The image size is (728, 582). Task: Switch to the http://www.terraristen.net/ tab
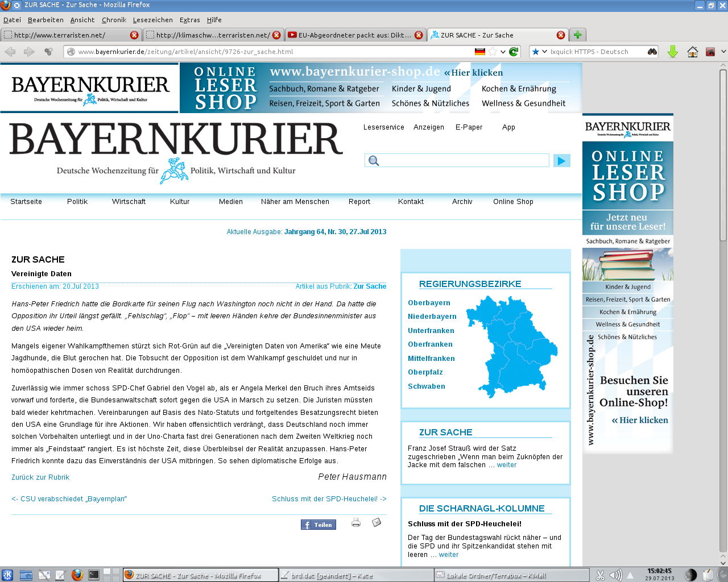tap(71, 35)
